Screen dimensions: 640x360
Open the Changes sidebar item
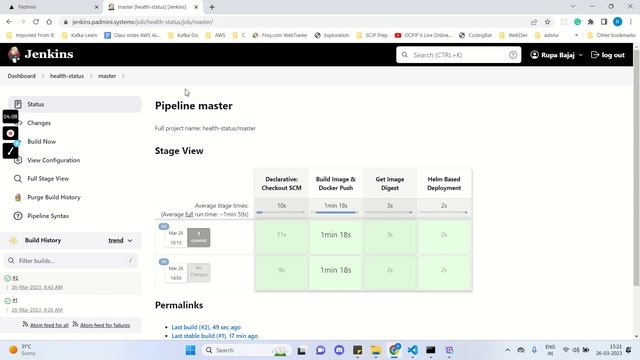point(39,123)
